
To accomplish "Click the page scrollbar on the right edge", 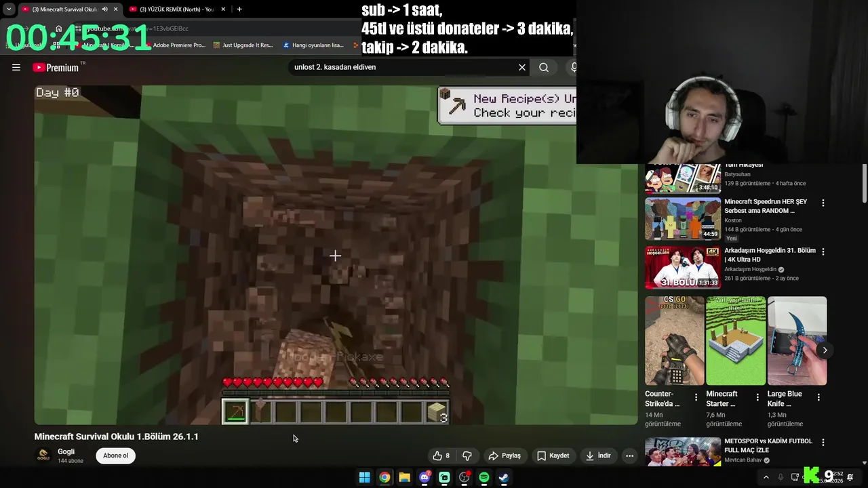I will coord(864,183).
